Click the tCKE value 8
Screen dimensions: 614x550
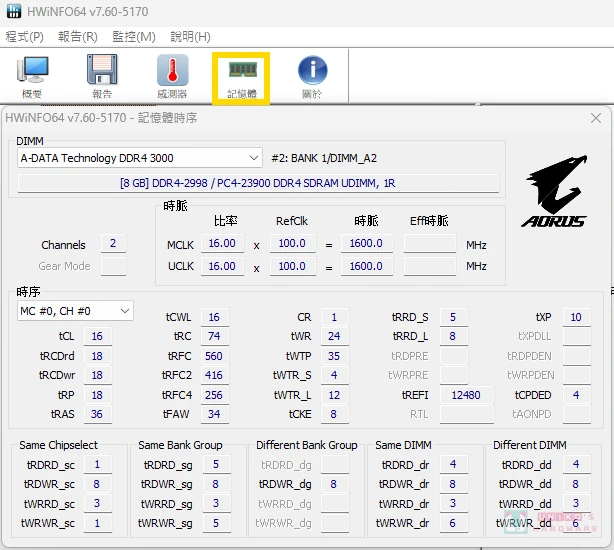point(334,414)
